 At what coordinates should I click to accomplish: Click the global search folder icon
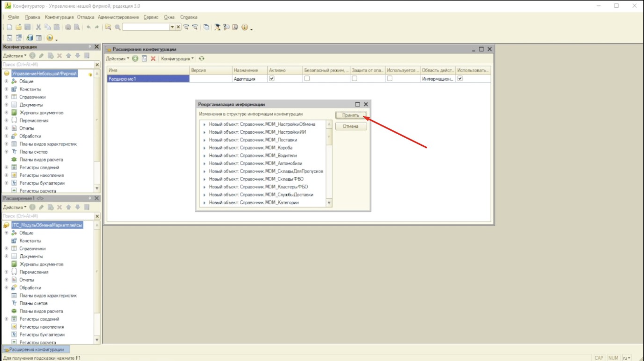108,27
